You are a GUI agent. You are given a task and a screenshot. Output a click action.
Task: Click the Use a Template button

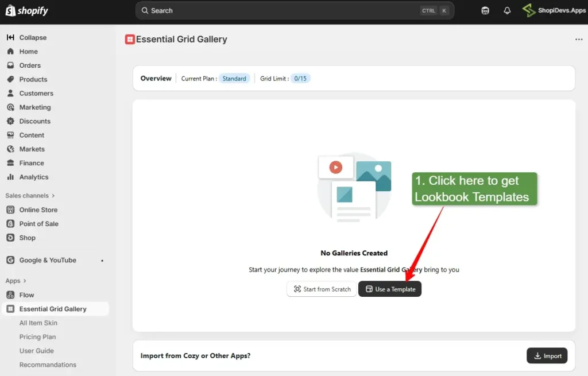390,289
